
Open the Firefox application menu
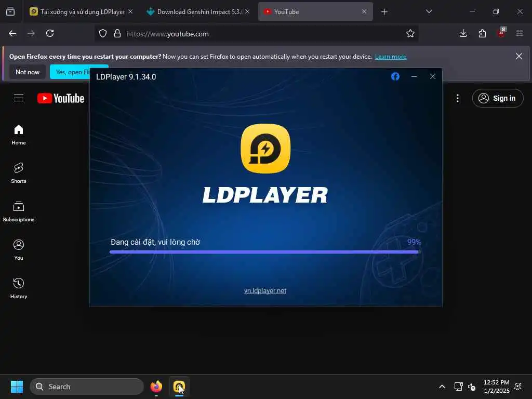tap(520, 33)
